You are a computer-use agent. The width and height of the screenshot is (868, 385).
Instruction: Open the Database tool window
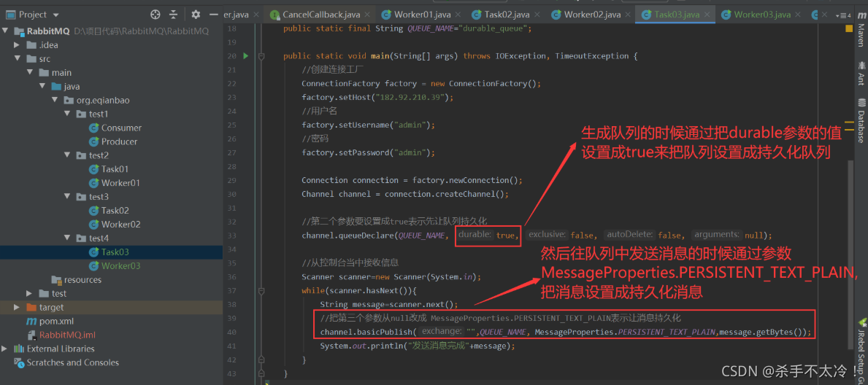[x=861, y=120]
